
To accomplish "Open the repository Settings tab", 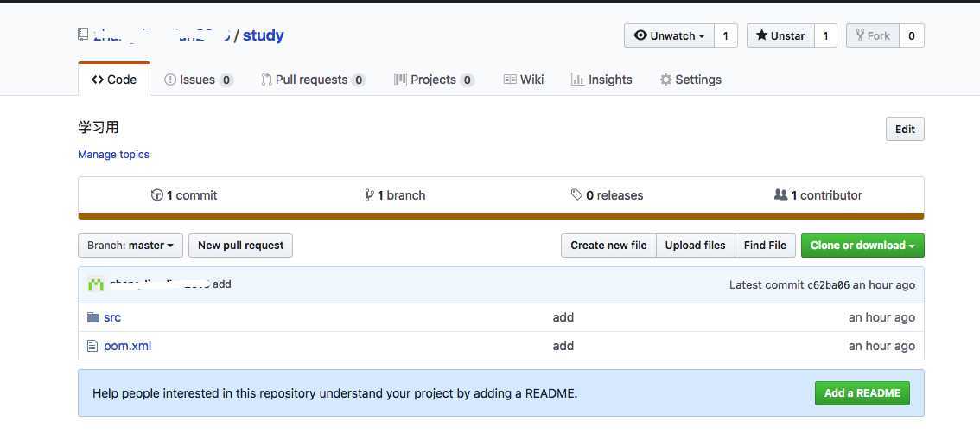I will [690, 80].
